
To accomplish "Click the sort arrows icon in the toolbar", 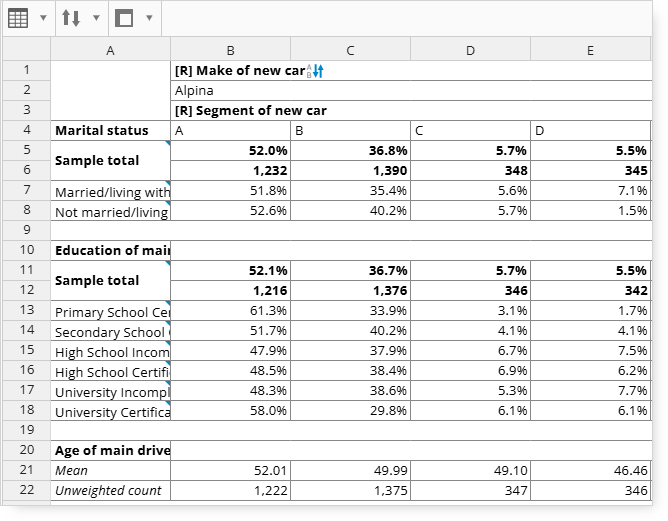I will (71, 18).
